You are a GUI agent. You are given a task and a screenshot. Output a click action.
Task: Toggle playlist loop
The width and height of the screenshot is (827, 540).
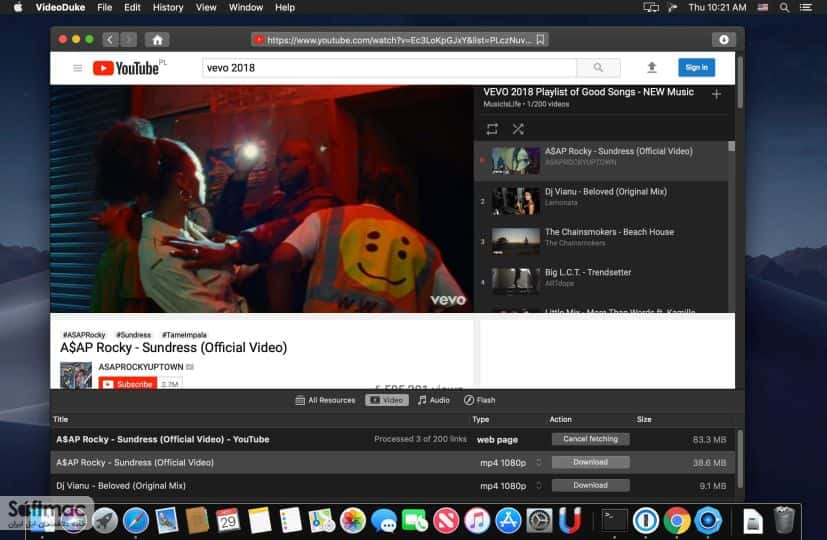(x=492, y=129)
